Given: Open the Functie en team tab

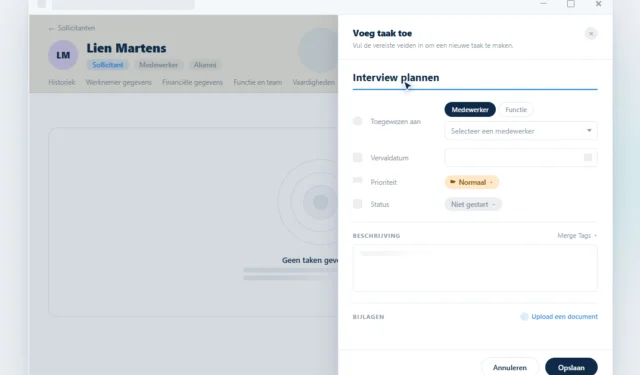Looking at the screenshot, I should point(258,82).
